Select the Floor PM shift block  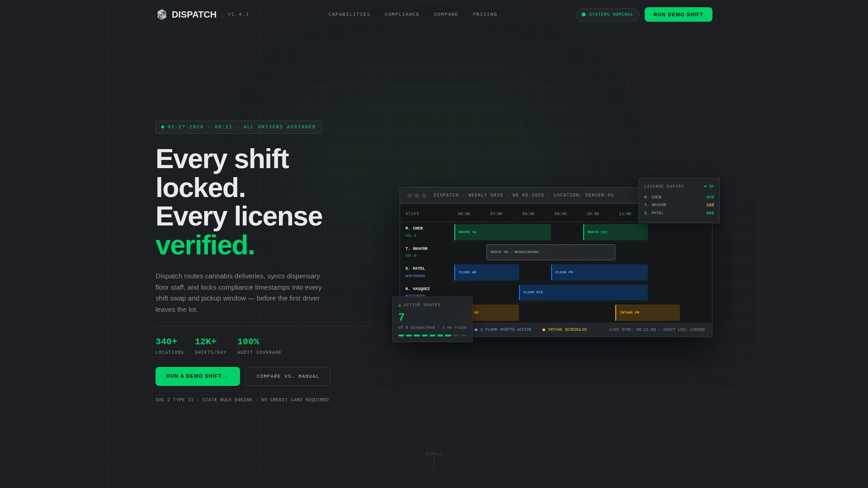pyautogui.click(x=599, y=272)
